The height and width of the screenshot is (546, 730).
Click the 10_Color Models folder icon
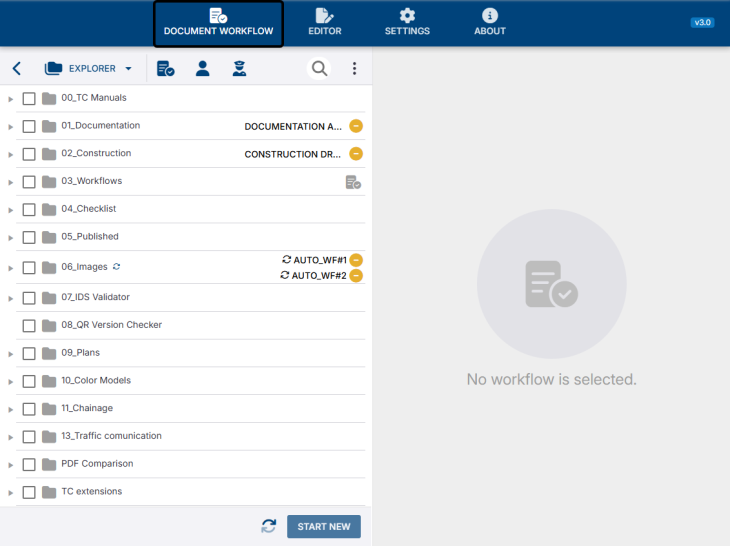pos(49,381)
